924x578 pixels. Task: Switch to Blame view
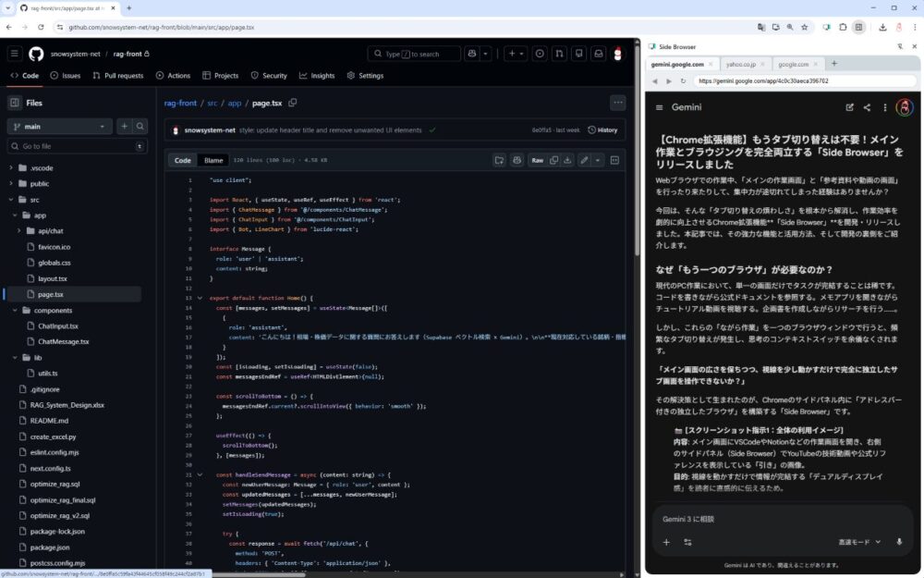click(x=213, y=160)
